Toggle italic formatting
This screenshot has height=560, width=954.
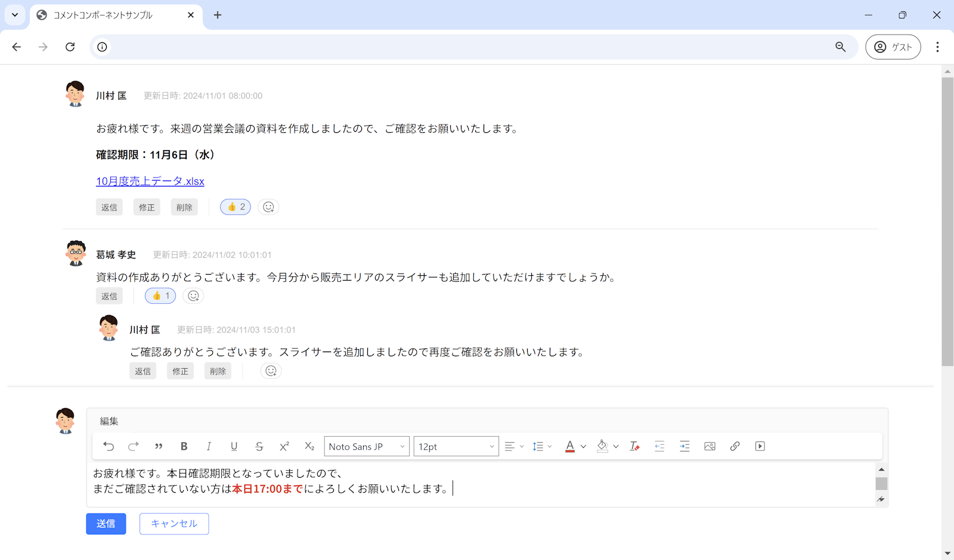[209, 446]
